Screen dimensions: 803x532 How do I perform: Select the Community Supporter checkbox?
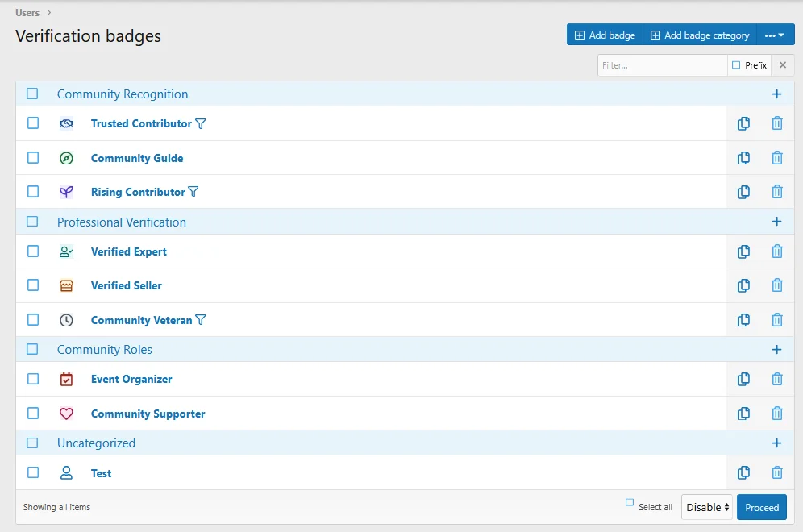pos(33,413)
